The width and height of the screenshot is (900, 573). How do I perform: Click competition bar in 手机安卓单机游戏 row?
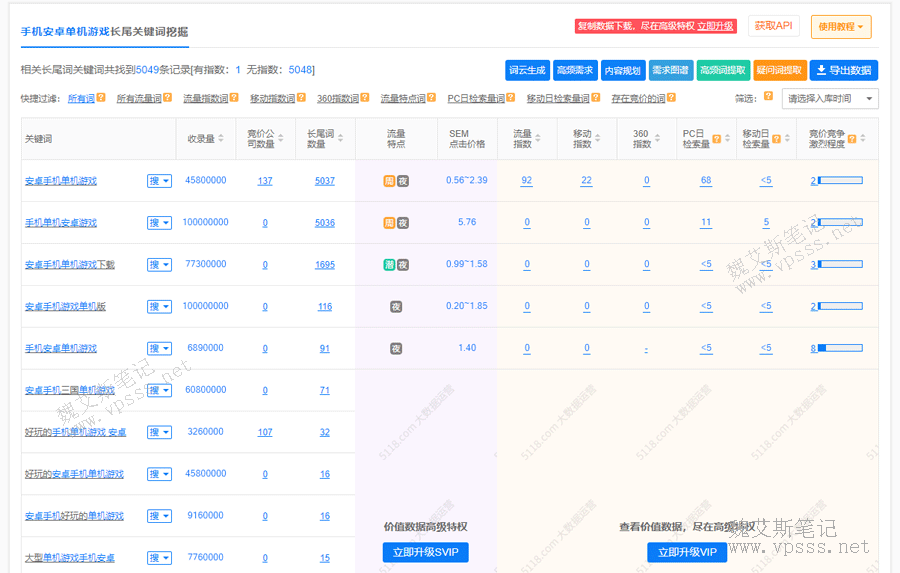840,348
